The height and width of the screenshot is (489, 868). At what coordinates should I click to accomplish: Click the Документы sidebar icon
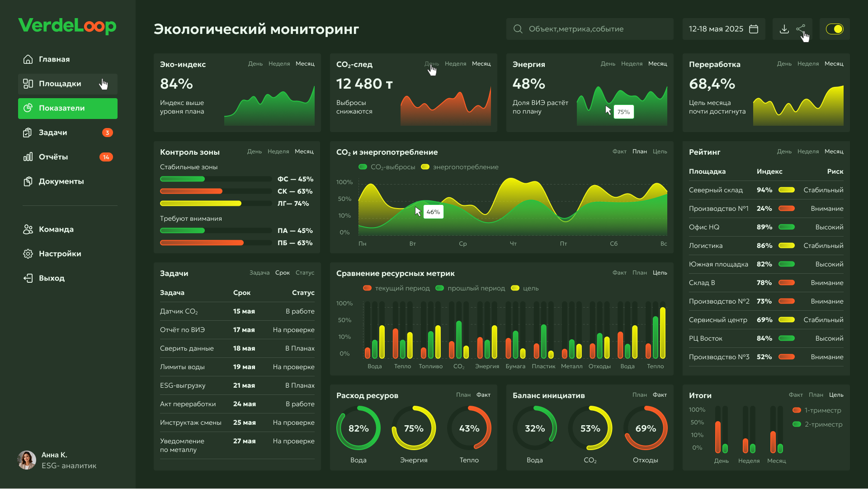click(28, 181)
